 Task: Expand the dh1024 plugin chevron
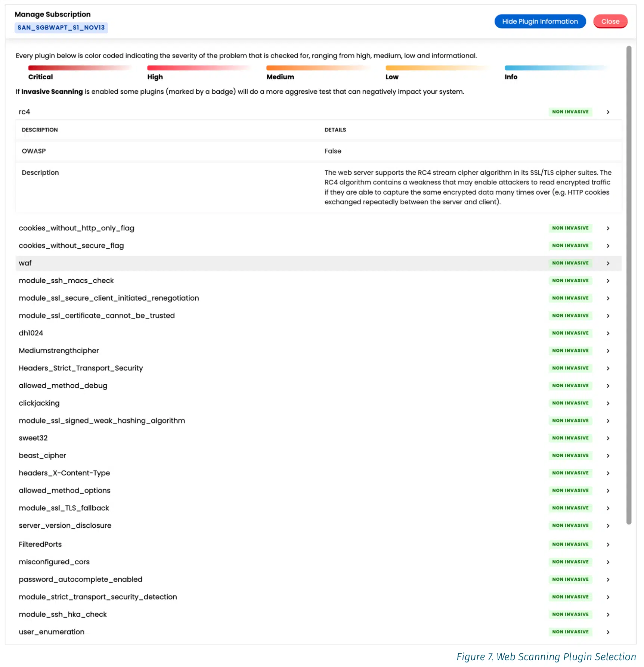pyautogui.click(x=608, y=333)
